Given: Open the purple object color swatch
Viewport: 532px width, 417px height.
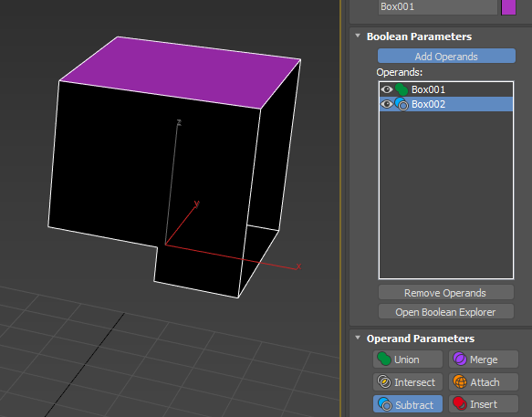Looking at the screenshot, I should click(x=508, y=6).
